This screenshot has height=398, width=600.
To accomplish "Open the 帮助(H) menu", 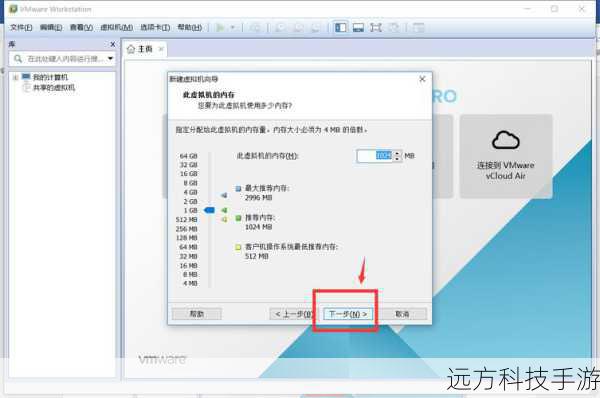I will point(190,28).
